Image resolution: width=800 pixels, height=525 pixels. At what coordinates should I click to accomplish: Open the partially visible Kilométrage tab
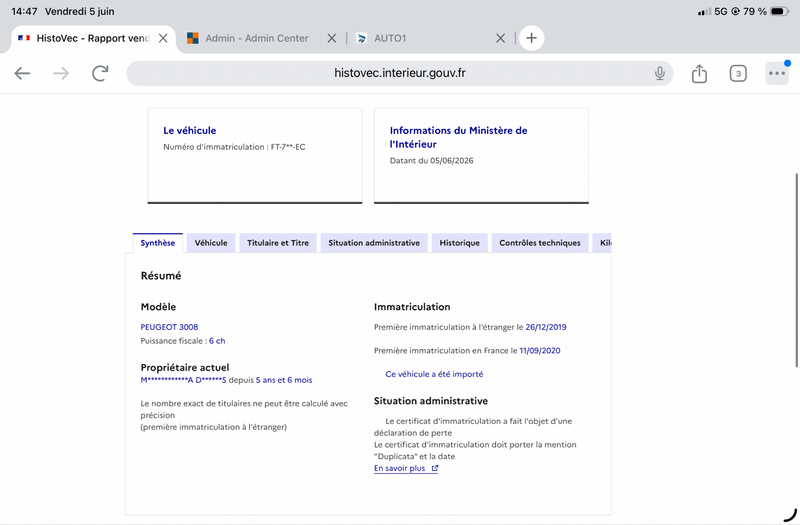603,243
